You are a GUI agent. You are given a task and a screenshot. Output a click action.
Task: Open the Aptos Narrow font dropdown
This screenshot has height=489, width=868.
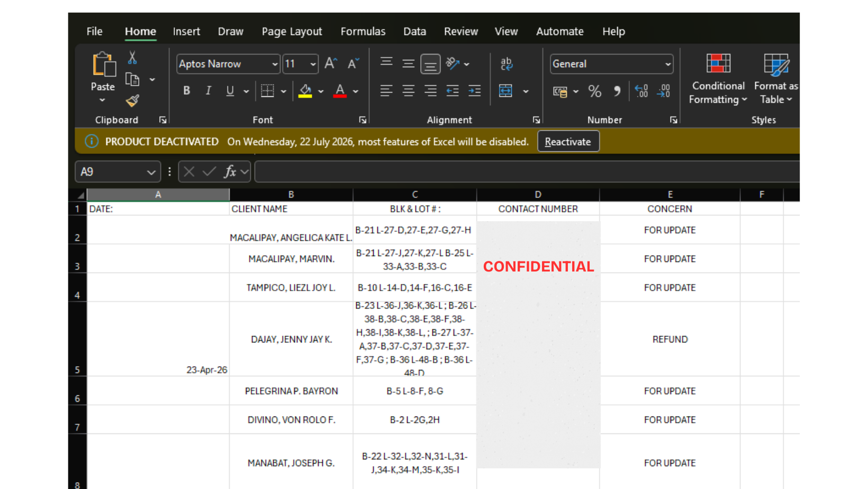(x=275, y=64)
